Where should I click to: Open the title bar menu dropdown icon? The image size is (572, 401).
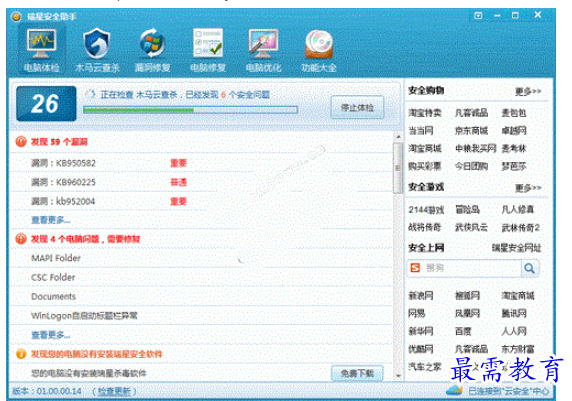(x=478, y=15)
